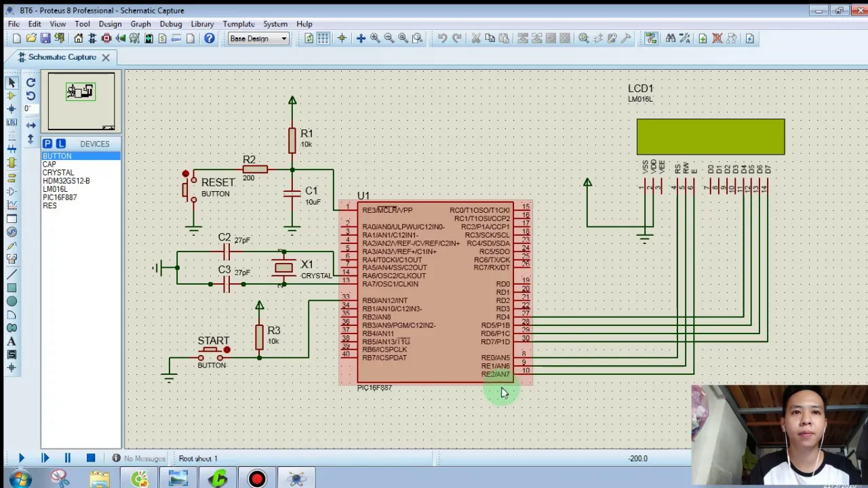Start simulation with the Play button
Image resolution: width=868 pixels, height=488 pixels.
point(21,459)
